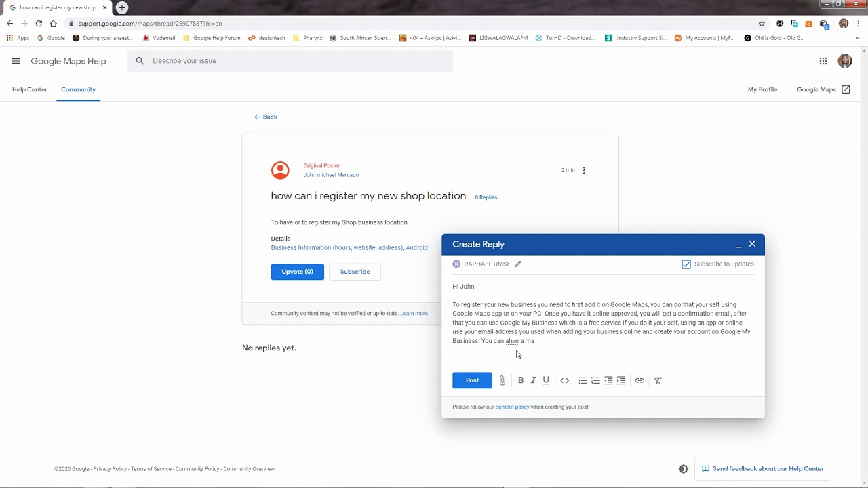Click the browser back arrow
Viewport: 868px width, 488px height.
pyautogui.click(x=9, y=23)
